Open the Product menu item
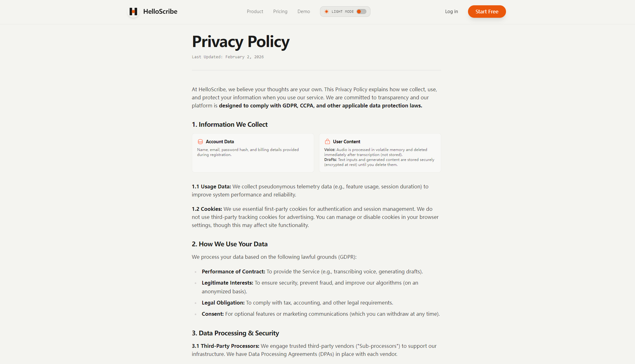The image size is (635, 364). [x=255, y=12]
